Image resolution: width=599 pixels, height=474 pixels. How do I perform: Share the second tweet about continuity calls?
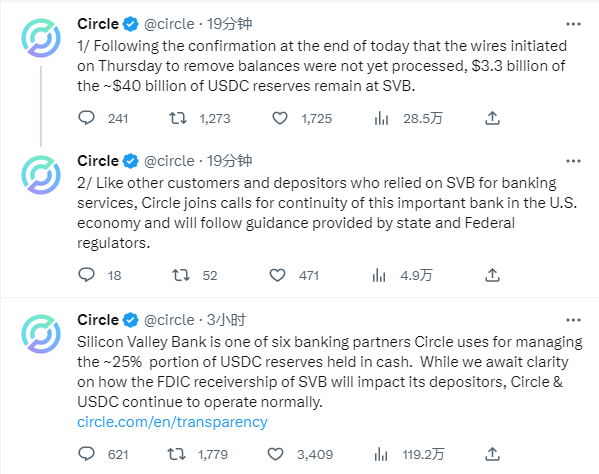tap(492, 275)
